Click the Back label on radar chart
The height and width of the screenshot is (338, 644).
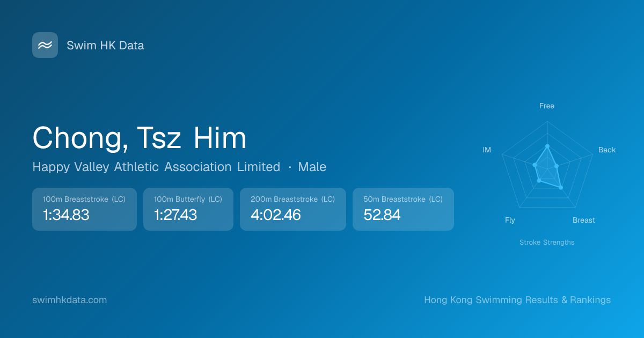(x=607, y=150)
